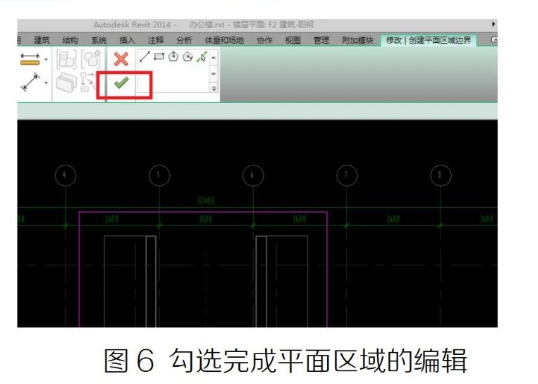The image size is (538, 384).
Task: Click the green checkmark Finish Edit Mode
Action: pyautogui.click(x=121, y=83)
